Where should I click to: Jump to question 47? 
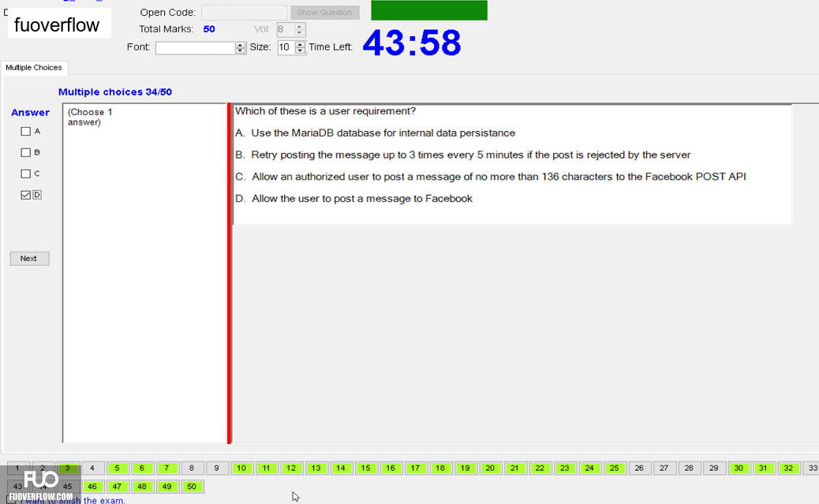117,486
